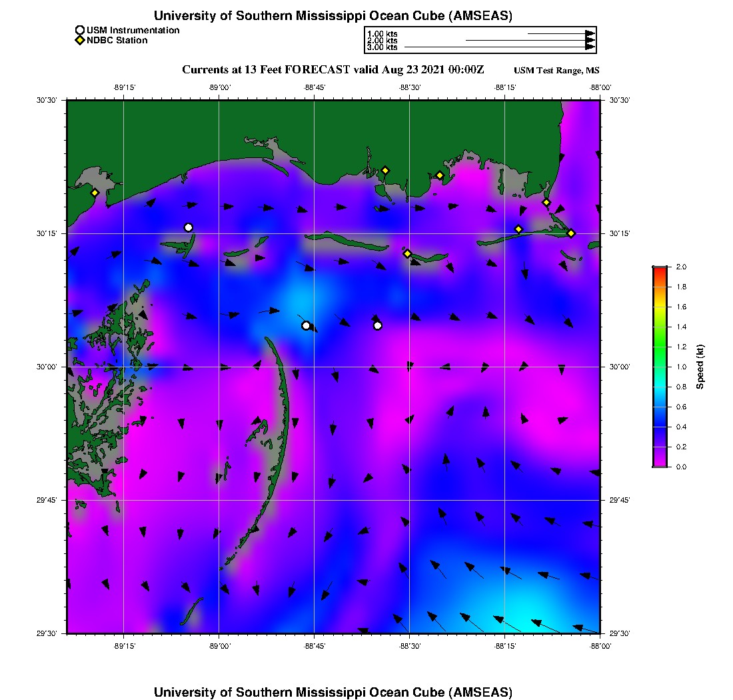Click the 1.00 kts reference arrow head
Viewport: 733px width, 700px height.
pyautogui.click(x=590, y=33)
